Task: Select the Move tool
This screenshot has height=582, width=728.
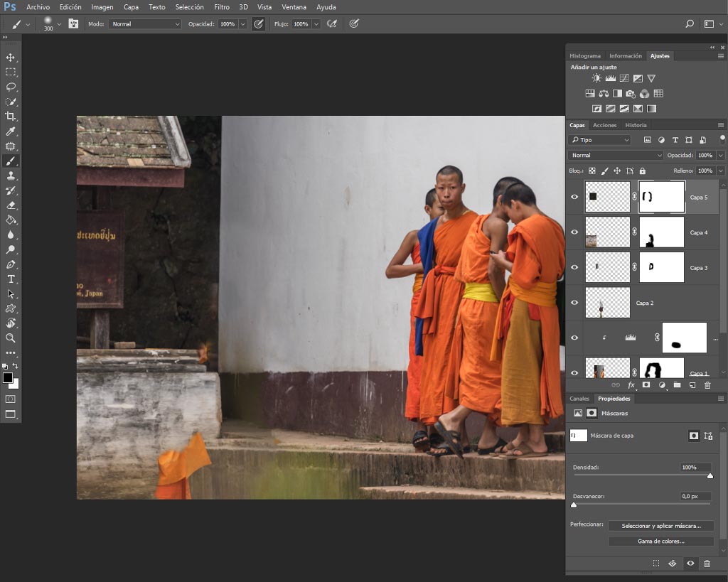Action: pos(10,57)
